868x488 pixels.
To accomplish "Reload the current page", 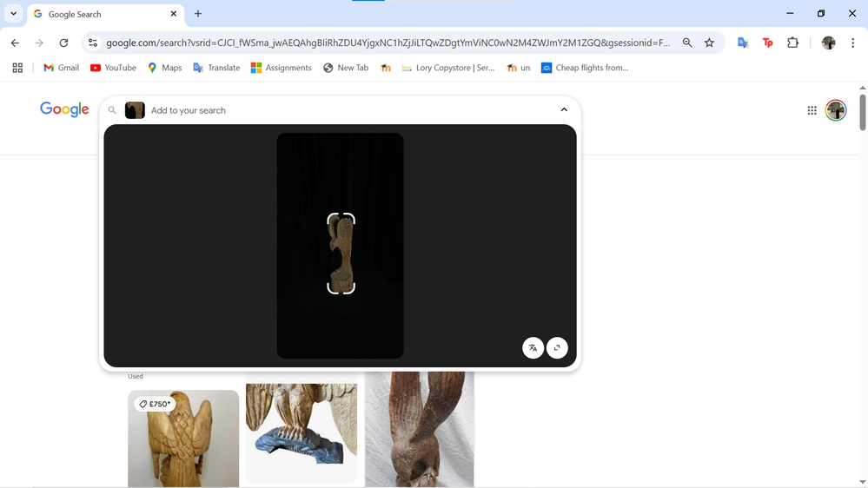I will click(x=63, y=43).
